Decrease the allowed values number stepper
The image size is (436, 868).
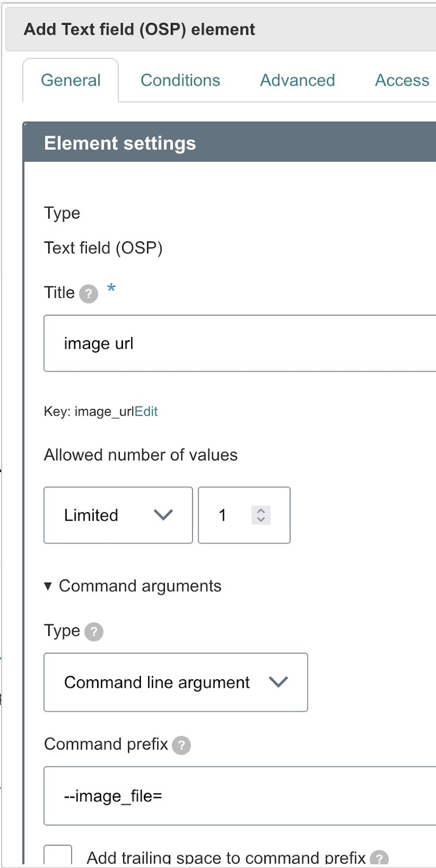coord(261,520)
